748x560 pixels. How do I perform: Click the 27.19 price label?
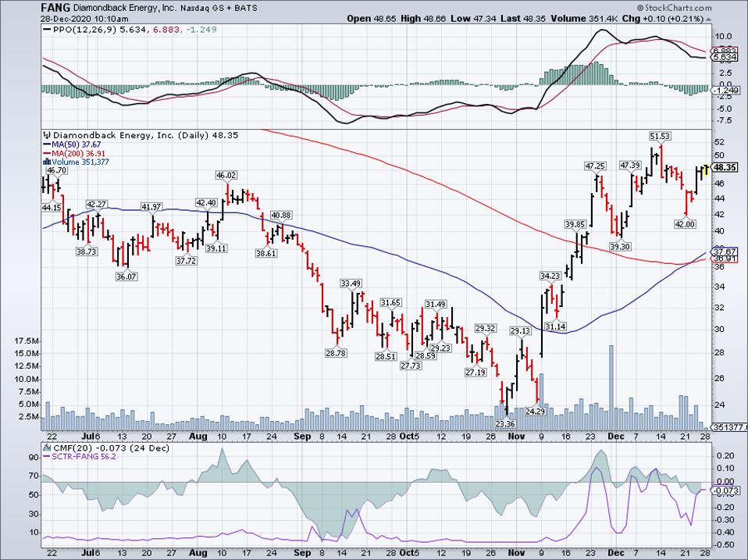pos(476,372)
